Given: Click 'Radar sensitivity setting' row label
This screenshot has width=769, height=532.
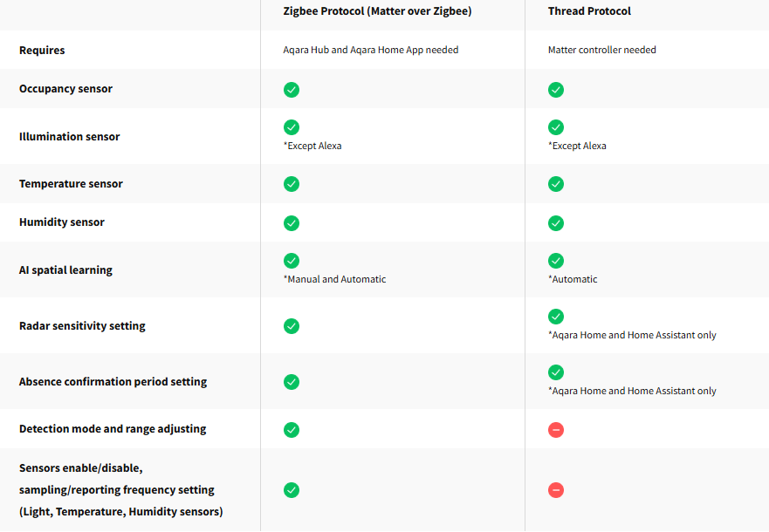Looking at the screenshot, I should tap(82, 326).
